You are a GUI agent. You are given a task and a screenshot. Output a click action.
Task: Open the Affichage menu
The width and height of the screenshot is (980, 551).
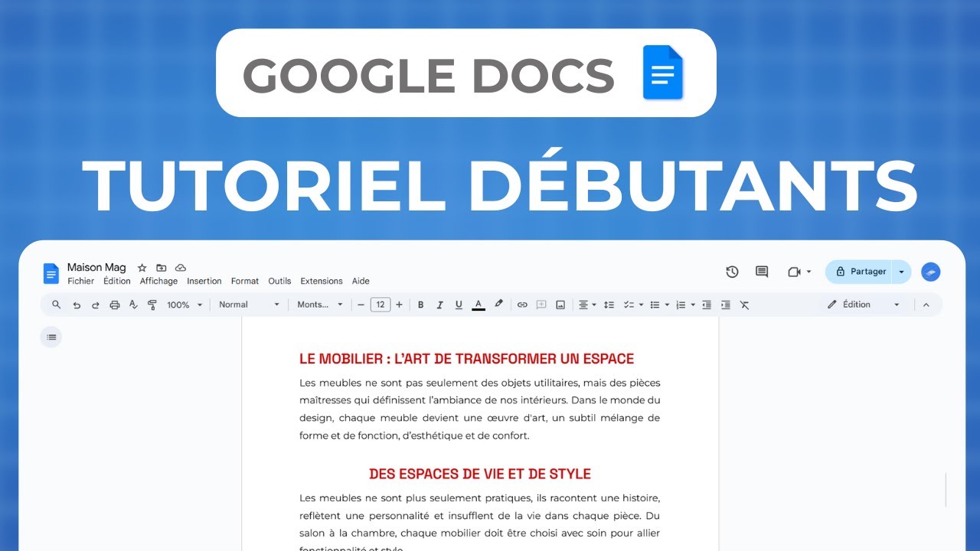point(158,281)
